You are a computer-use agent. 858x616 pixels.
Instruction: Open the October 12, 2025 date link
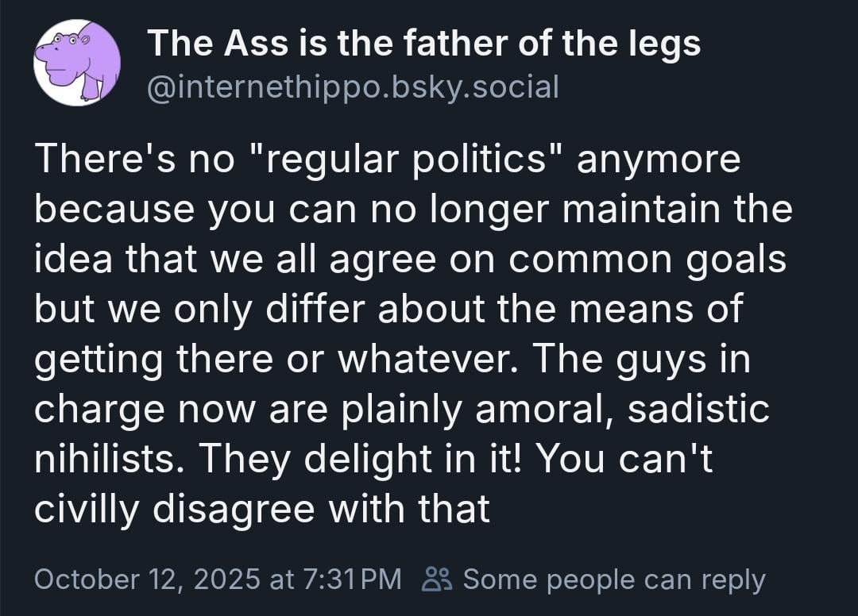point(148,579)
